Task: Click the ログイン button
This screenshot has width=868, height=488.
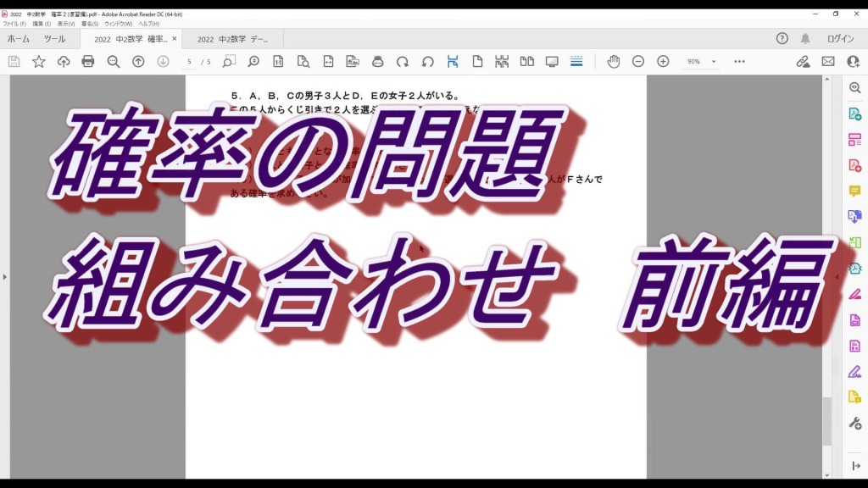Action: click(x=840, y=39)
